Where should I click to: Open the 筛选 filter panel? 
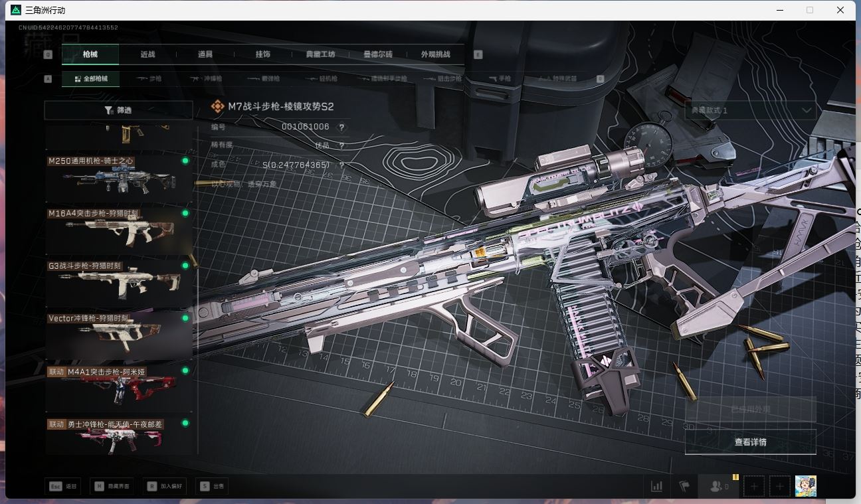point(118,110)
